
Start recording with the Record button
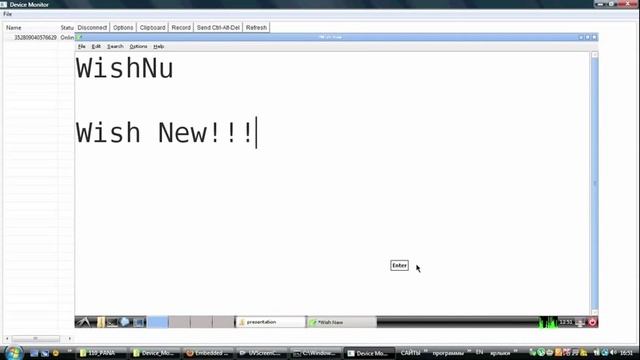[181, 27]
